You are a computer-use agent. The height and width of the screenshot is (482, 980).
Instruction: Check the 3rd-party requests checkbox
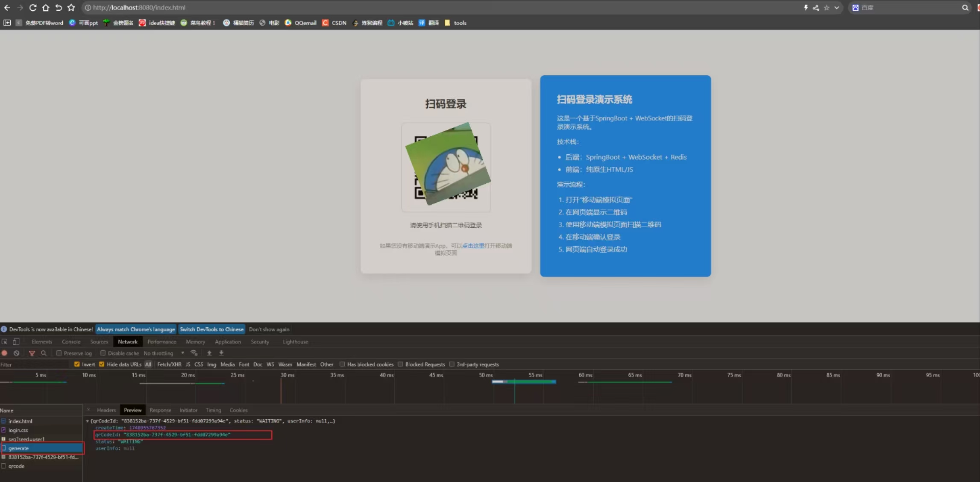pyautogui.click(x=452, y=364)
